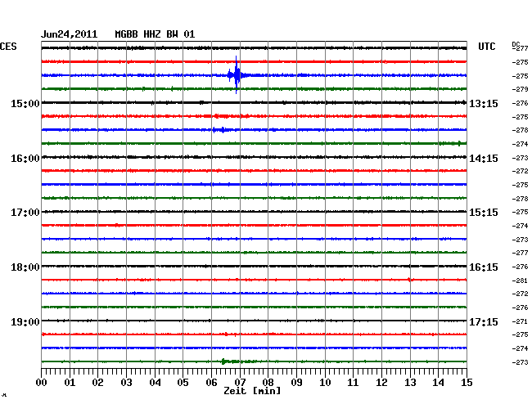Click the 02 minute axis label
The width and height of the screenshot is (532, 404).
coord(97,382)
